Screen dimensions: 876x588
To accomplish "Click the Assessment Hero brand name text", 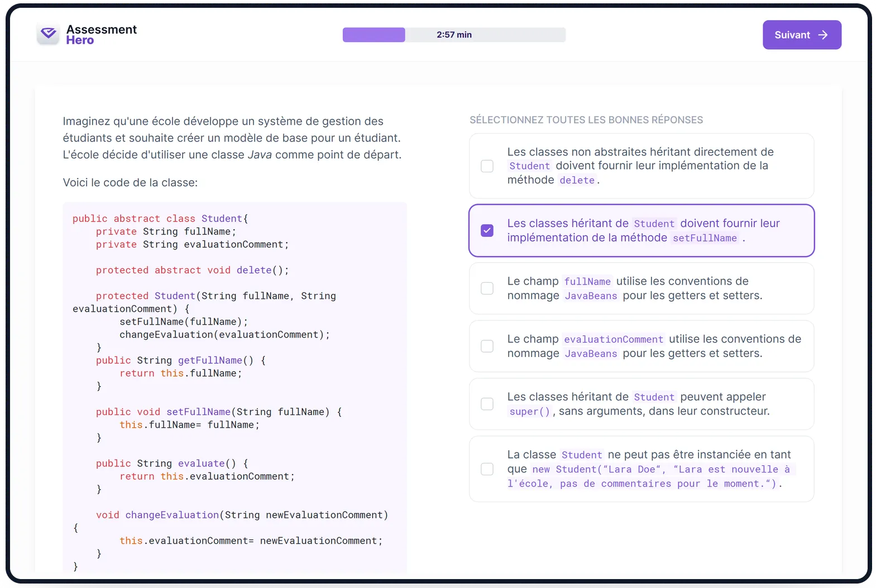I will [x=101, y=35].
